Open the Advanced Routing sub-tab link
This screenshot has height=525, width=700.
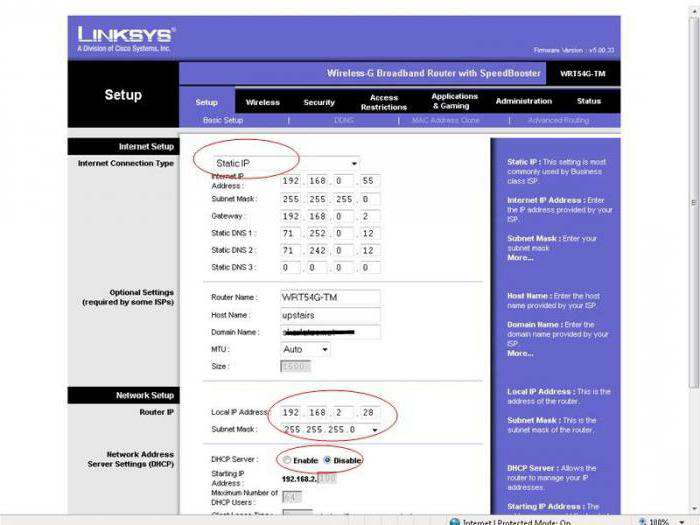[x=558, y=120]
